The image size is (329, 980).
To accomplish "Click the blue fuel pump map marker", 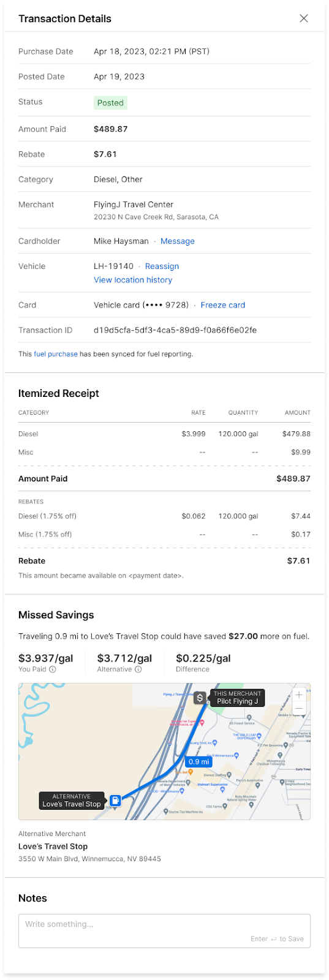I will 115,801.
